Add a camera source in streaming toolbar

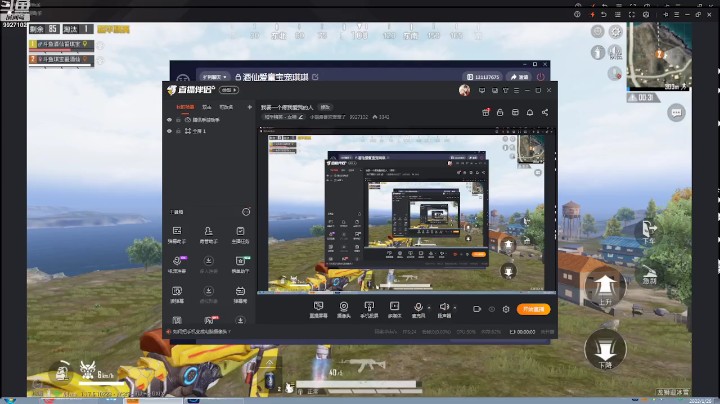point(343,309)
